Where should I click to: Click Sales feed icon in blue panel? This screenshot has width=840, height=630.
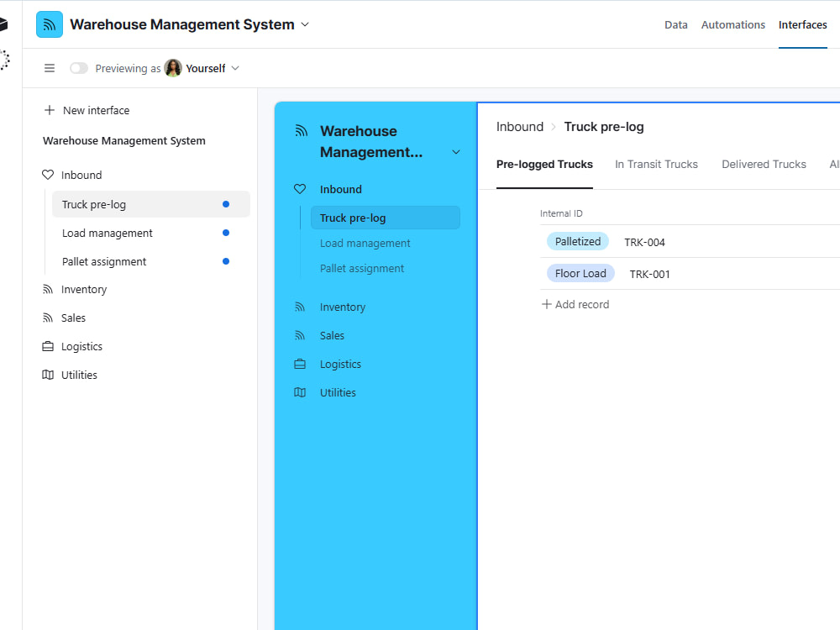coord(300,335)
